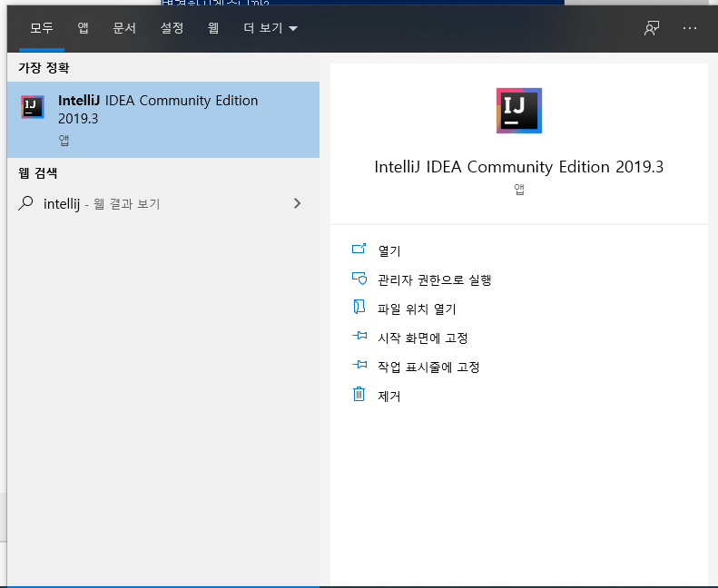Viewport: 718px width, 588px height.
Task: Open the 문서 filter tab
Action: pyautogui.click(x=124, y=28)
